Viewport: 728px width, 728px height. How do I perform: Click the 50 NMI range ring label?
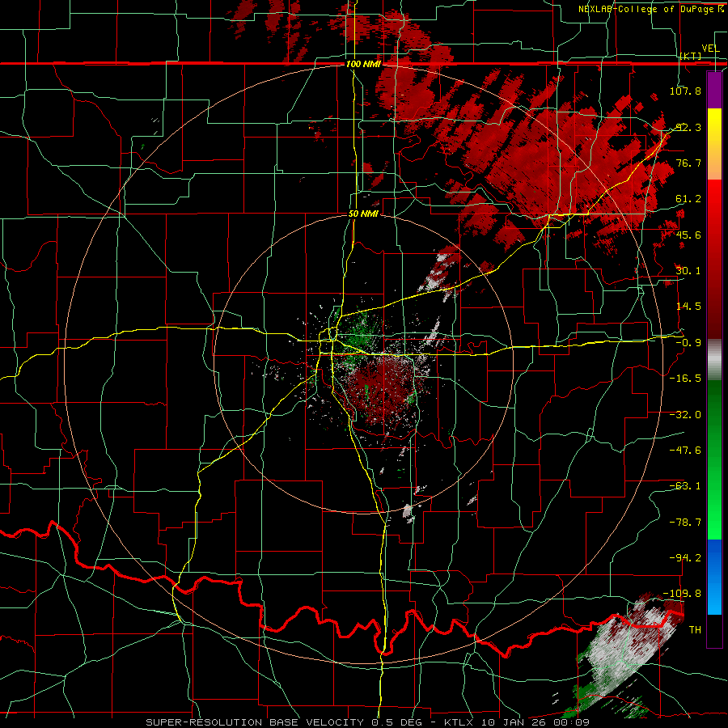[363, 214]
